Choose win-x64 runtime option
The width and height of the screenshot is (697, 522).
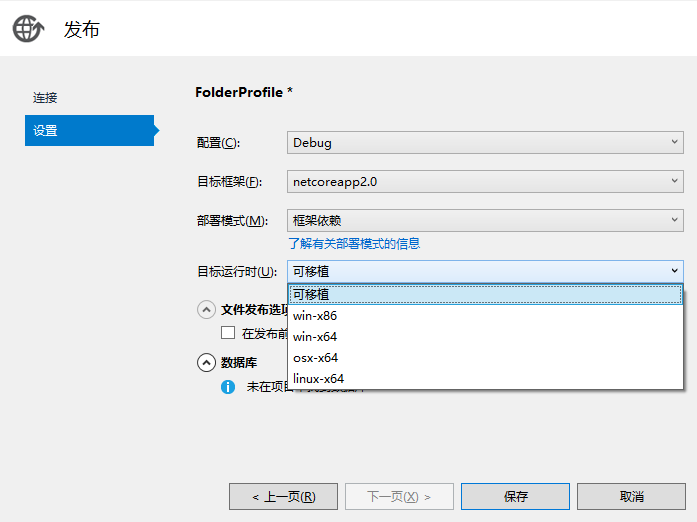[485, 337]
